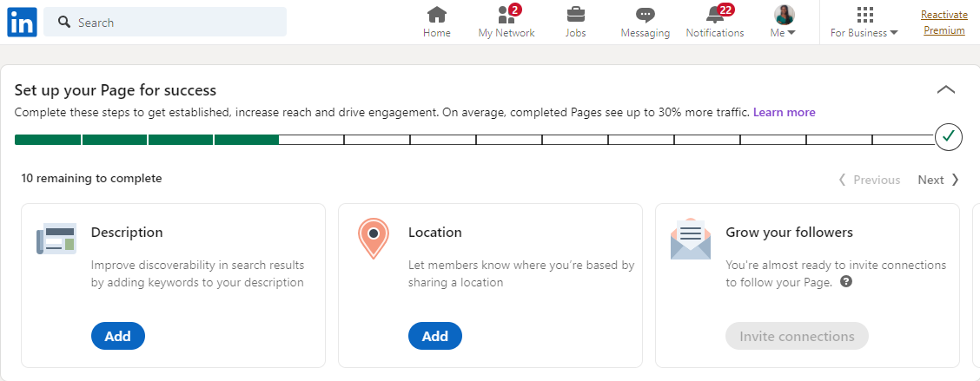Open the Jobs briefcase icon
This screenshot has width=980, height=381.
tap(575, 15)
